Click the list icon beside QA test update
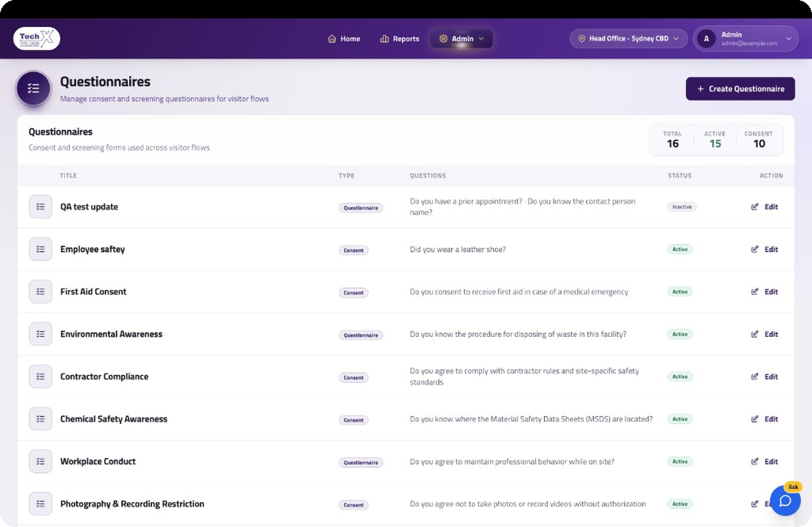Viewport: 812px width, 527px height. (41, 207)
